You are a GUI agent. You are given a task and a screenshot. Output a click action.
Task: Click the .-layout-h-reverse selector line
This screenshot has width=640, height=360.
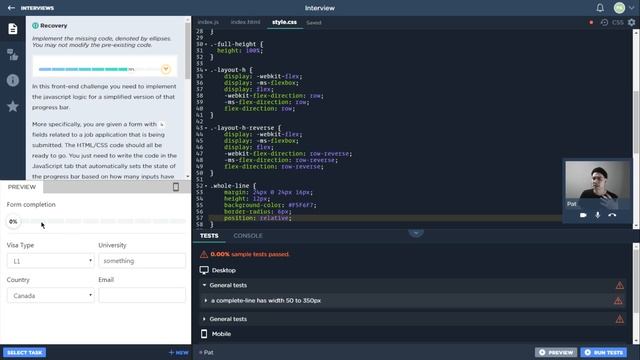[246, 128]
